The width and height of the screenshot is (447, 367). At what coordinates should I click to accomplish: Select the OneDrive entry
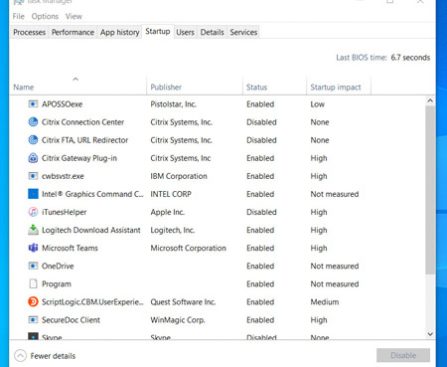[58, 266]
